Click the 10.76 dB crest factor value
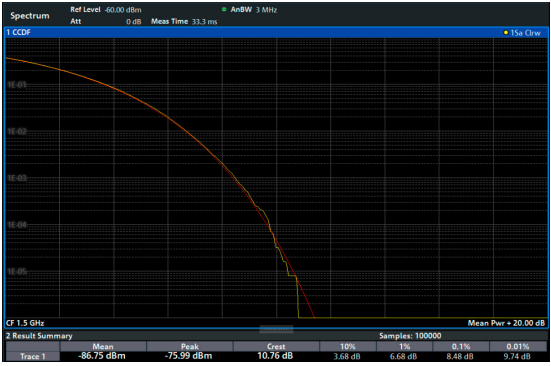Viewport: 551px width, 366px height. pos(275,356)
